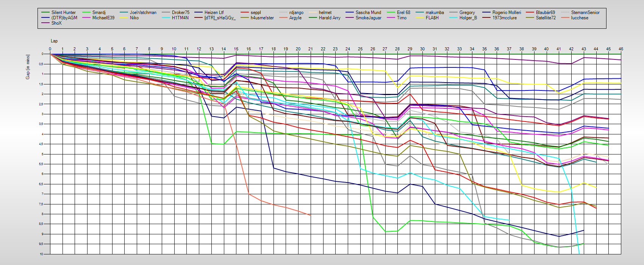
Task: Click the StemannSenior legend label
Action: 585,12
